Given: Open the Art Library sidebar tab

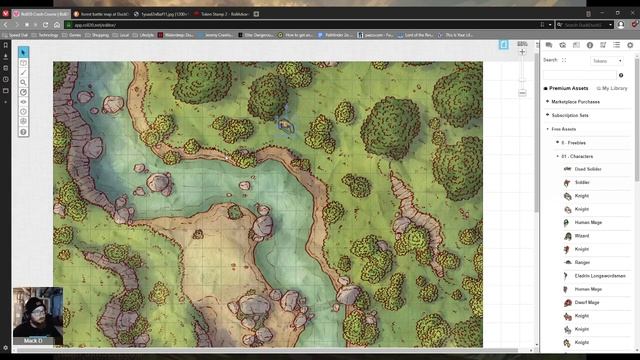Looking at the screenshot, I should 562,45.
